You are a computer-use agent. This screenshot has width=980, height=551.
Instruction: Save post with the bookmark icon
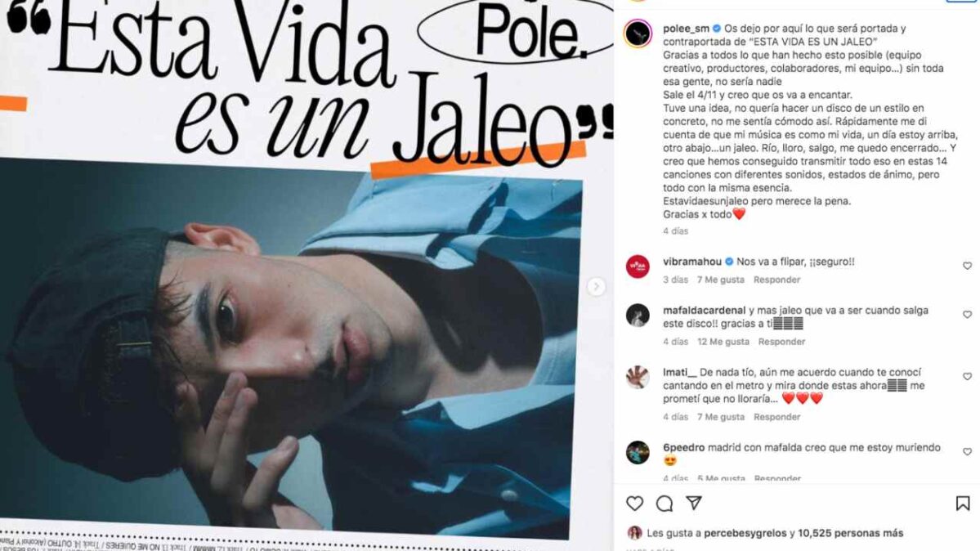(963, 503)
